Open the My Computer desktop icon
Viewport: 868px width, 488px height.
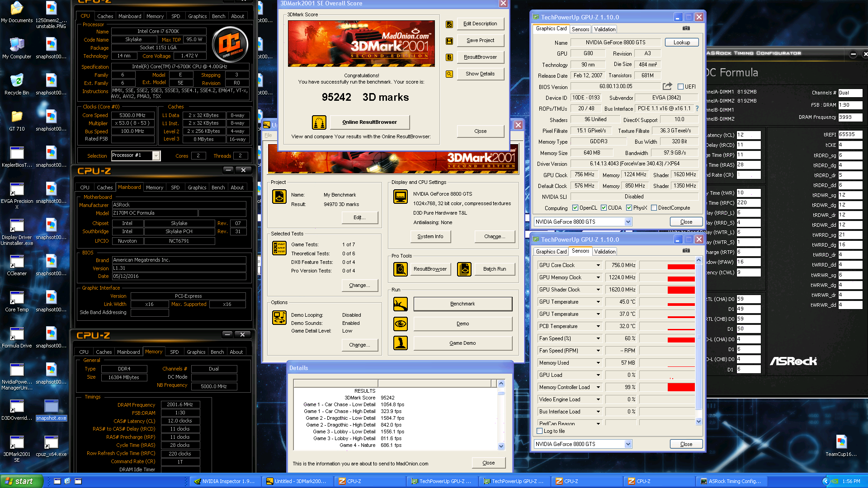pyautogui.click(x=17, y=48)
